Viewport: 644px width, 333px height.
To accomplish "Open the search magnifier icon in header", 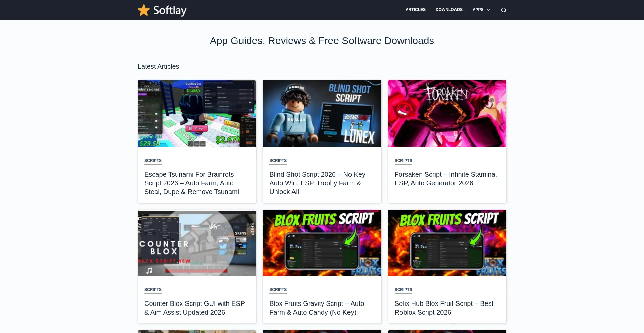I will [x=504, y=10].
